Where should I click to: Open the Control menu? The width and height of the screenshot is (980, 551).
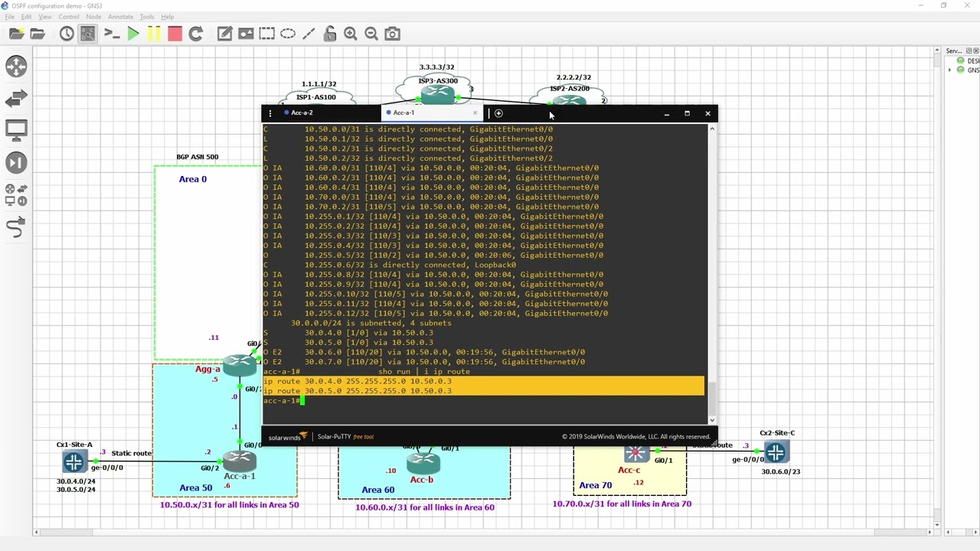point(69,17)
